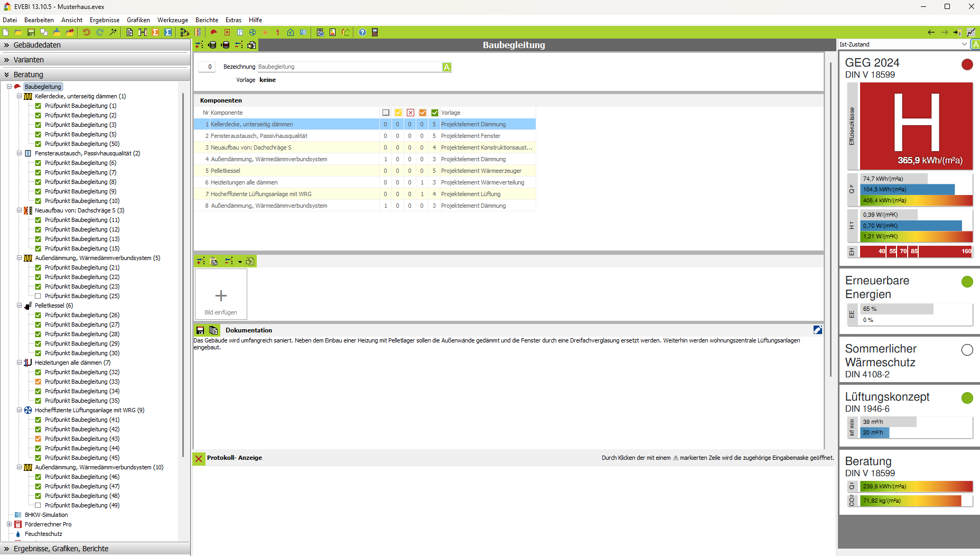Expand the Gebäudedaten panel section
This screenshot has height=556, width=980.
37,45
